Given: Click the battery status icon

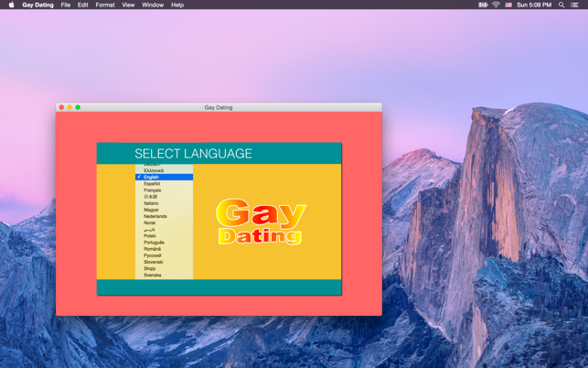Looking at the screenshot, I should pyautogui.click(x=483, y=5).
